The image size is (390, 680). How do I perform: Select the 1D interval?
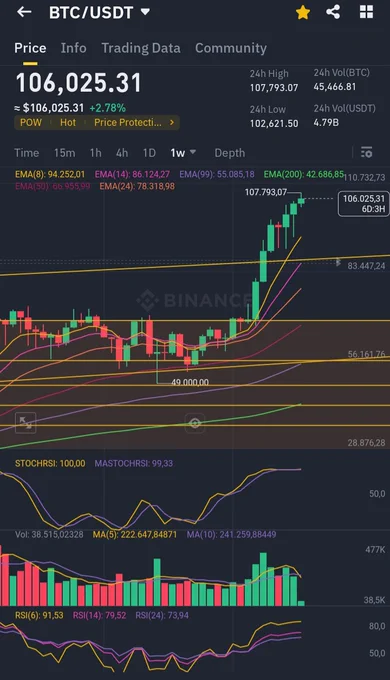[x=149, y=153]
